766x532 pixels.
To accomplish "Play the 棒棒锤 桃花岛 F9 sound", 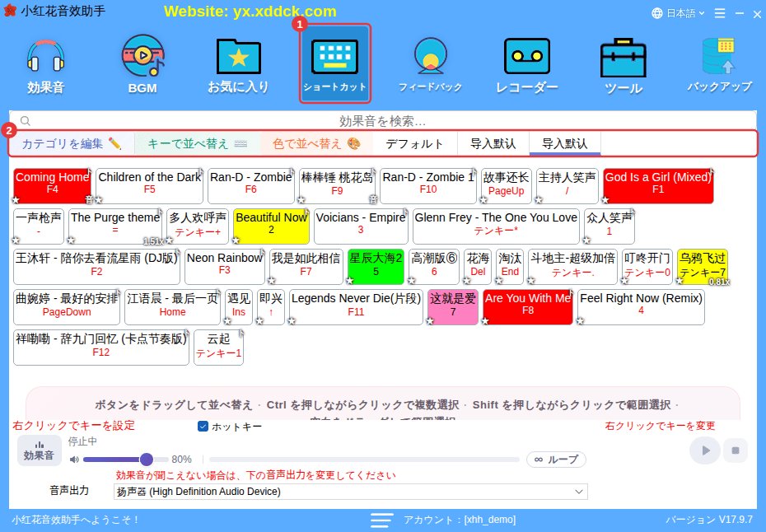I will pos(337,185).
